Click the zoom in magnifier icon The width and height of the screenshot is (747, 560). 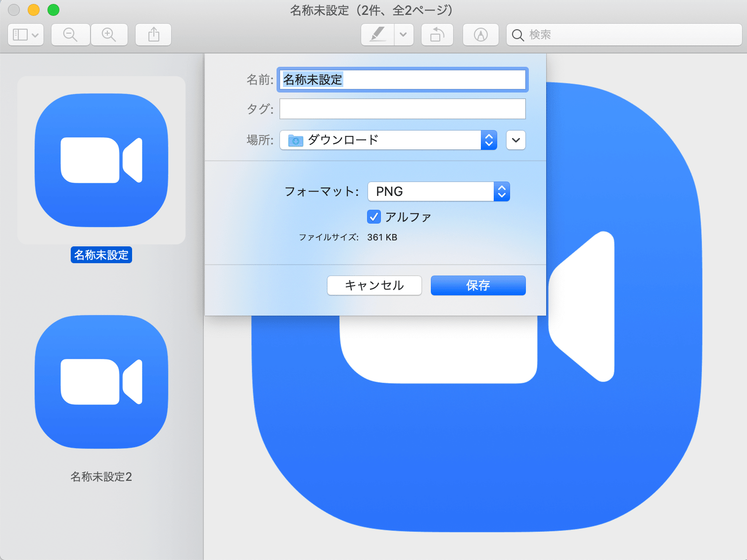[x=109, y=35]
